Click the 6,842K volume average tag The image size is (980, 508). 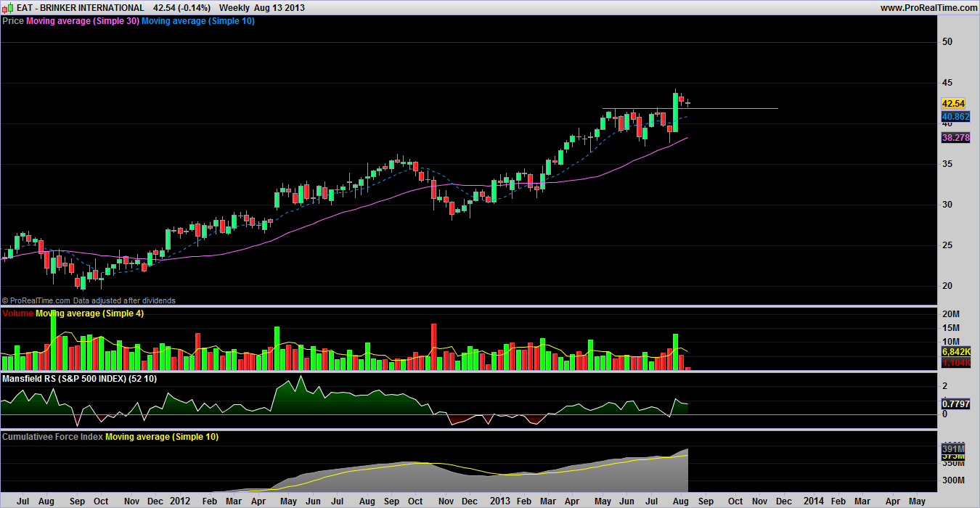(955, 352)
